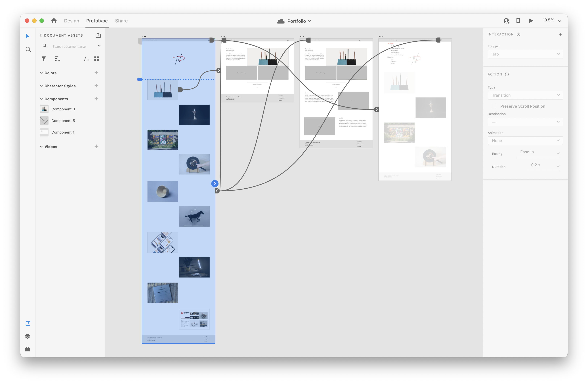Select the mural photo thumbnail on artboard
The image size is (588, 384).
[x=163, y=140]
